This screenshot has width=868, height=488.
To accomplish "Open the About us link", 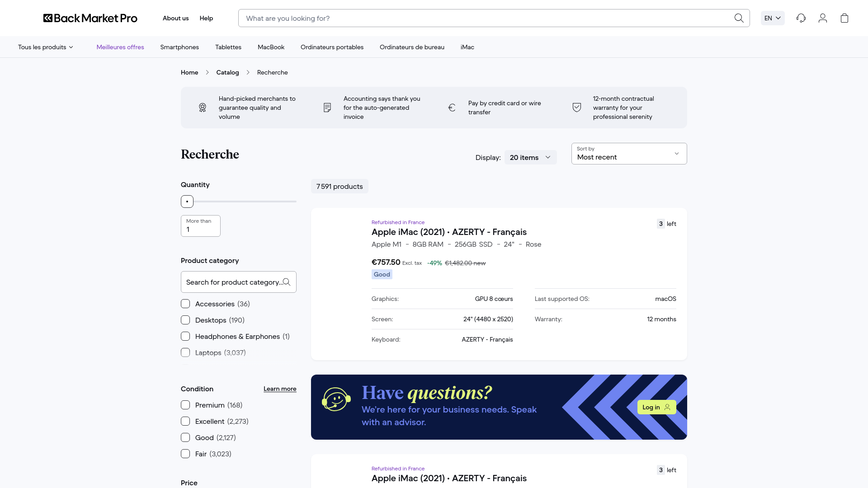I will coord(175,18).
